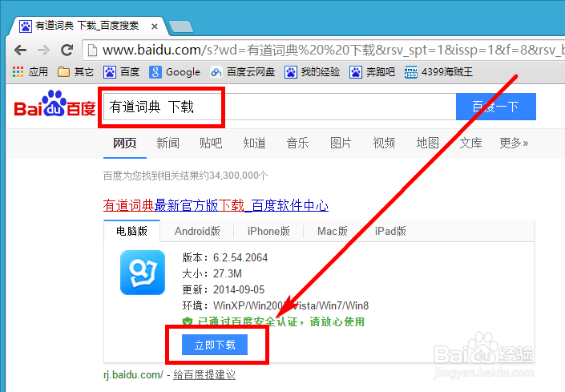Click the update date 2014-09-05
The image size is (565, 392).
[x=239, y=289]
